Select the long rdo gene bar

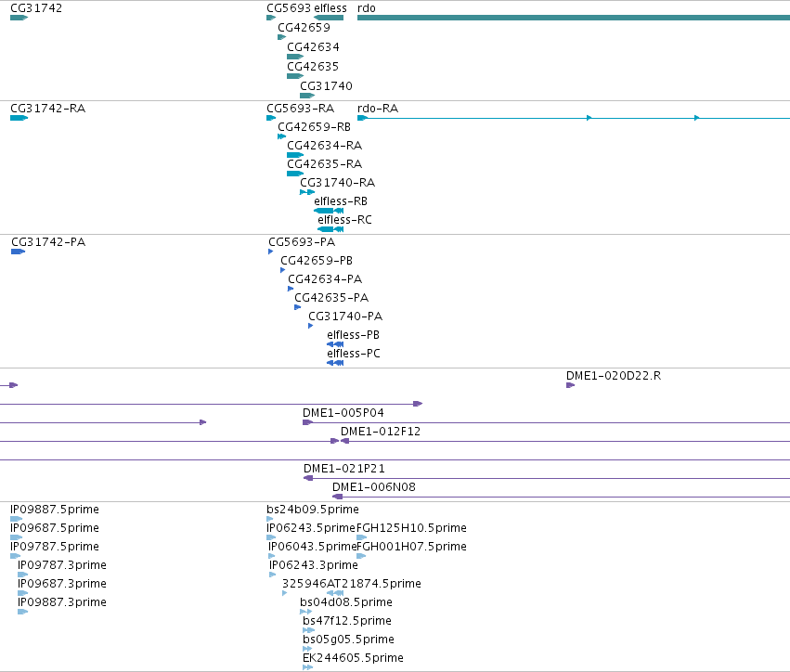(574, 18)
